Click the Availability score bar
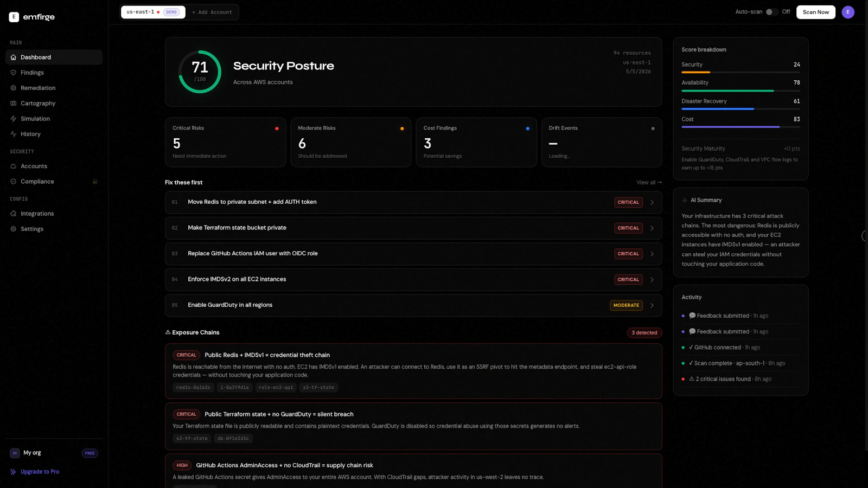 [x=741, y=91]
